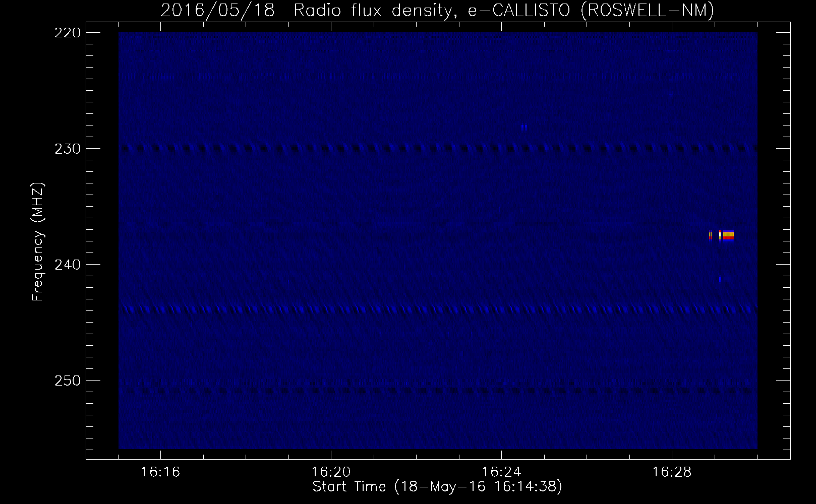Click the 220 frequency tick label
This screenshot has width=816, height=504.
click(67, 33)
